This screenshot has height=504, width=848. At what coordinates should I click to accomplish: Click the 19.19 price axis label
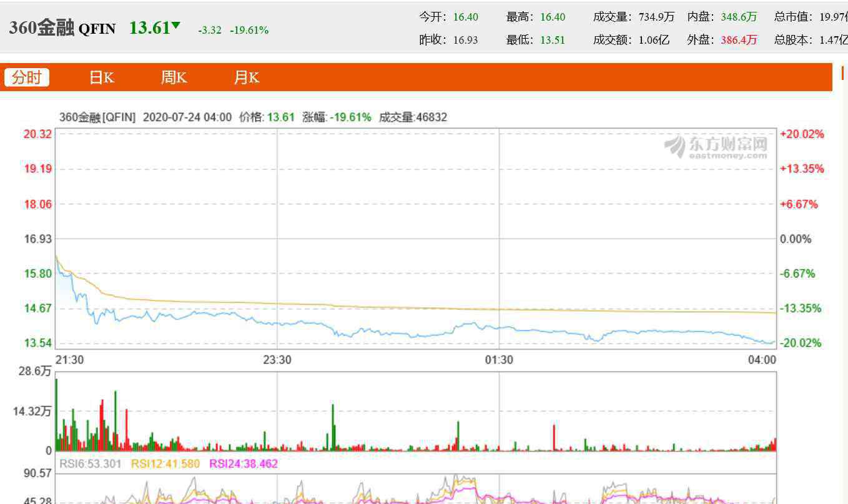pos(37,169)
